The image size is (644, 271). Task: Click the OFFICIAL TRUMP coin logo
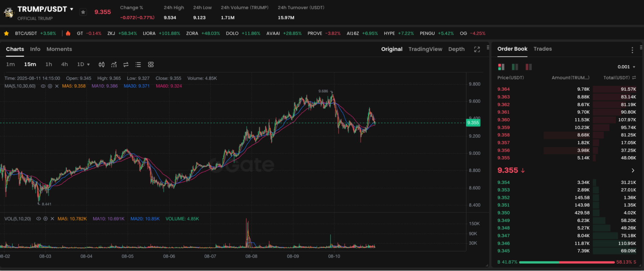9,13
